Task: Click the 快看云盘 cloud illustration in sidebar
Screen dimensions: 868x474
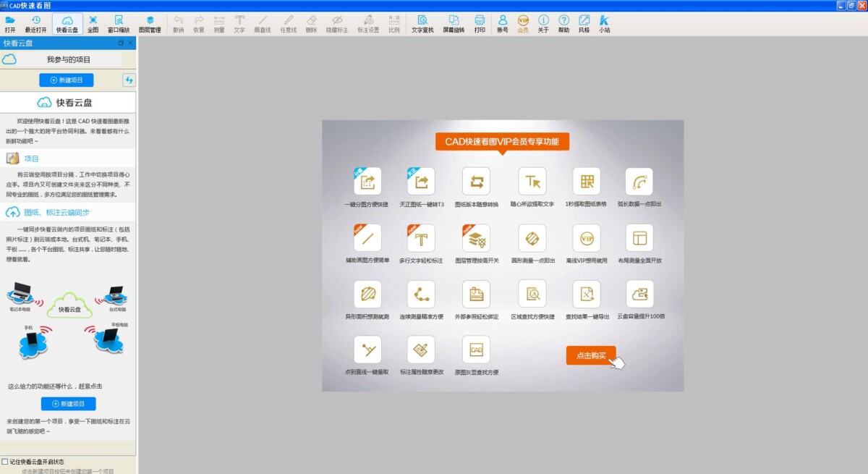Action: click(70, 308)
